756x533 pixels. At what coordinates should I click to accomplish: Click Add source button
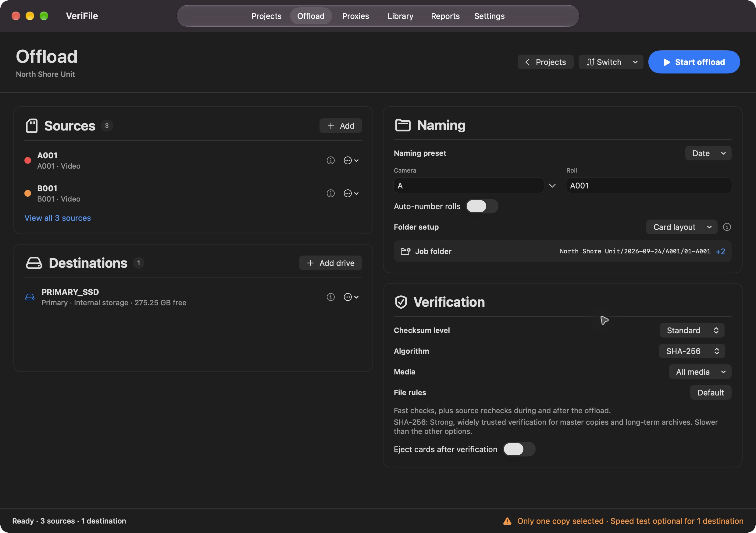[x=341, y=126]
